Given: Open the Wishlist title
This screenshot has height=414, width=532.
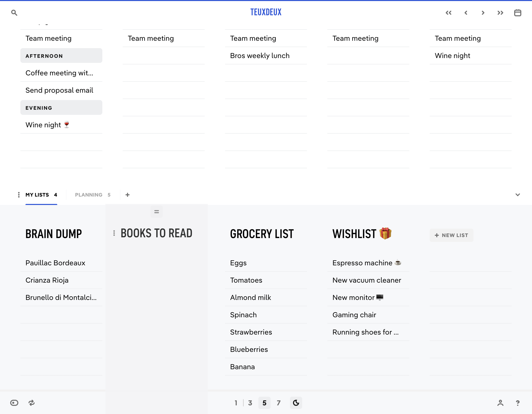Looking at the screenshot, I should point(362,234).
